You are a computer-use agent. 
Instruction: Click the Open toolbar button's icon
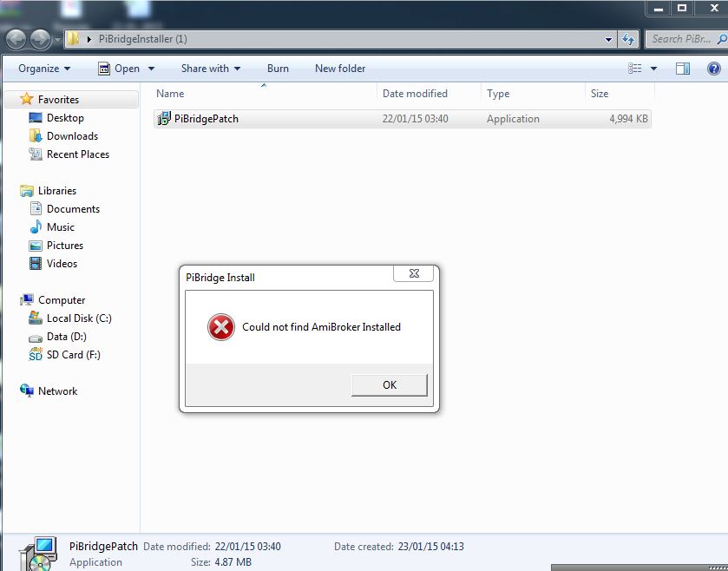[104, 69]
